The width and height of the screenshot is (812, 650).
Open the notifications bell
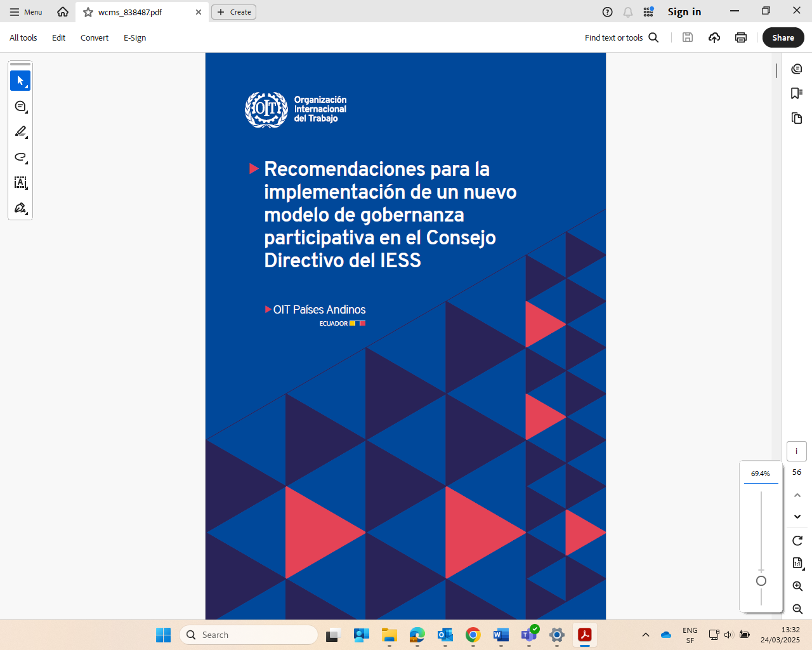pyautogui.click(x=628, y=12)
